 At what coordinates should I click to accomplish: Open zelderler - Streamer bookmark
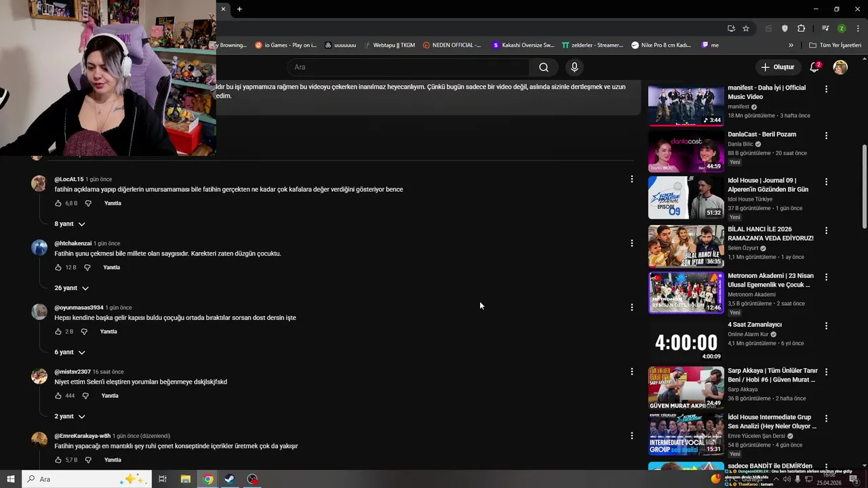593,45
